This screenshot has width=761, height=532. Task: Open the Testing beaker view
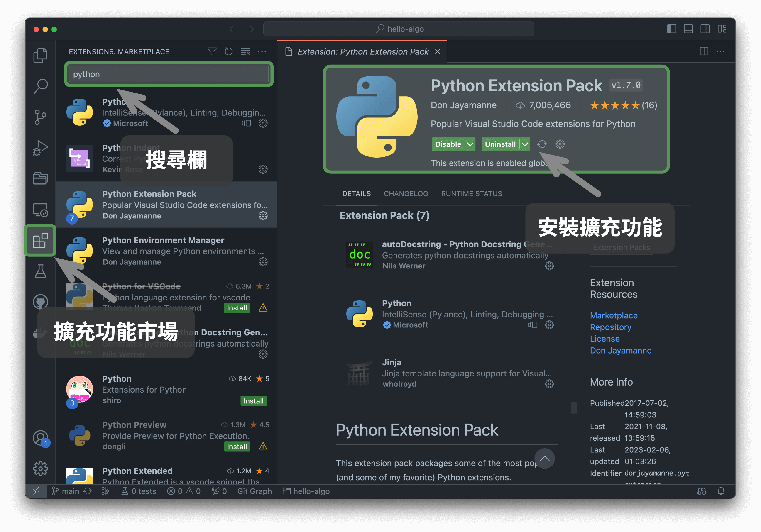[40, 271]
